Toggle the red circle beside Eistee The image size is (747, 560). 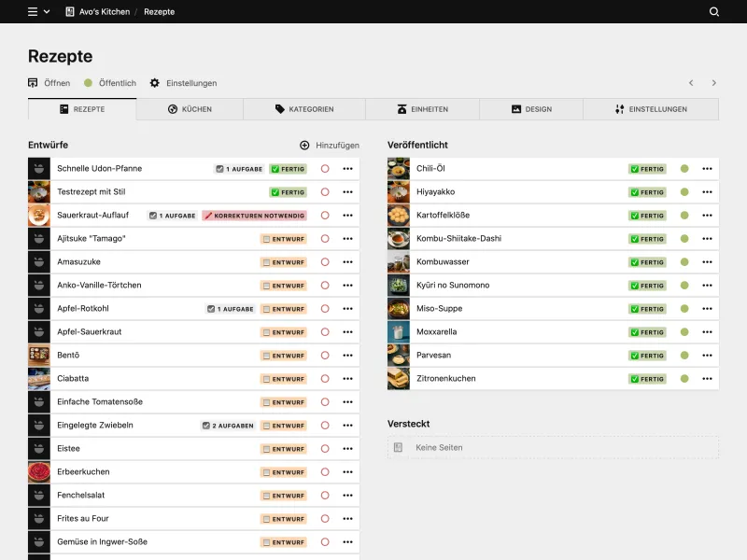324,448
